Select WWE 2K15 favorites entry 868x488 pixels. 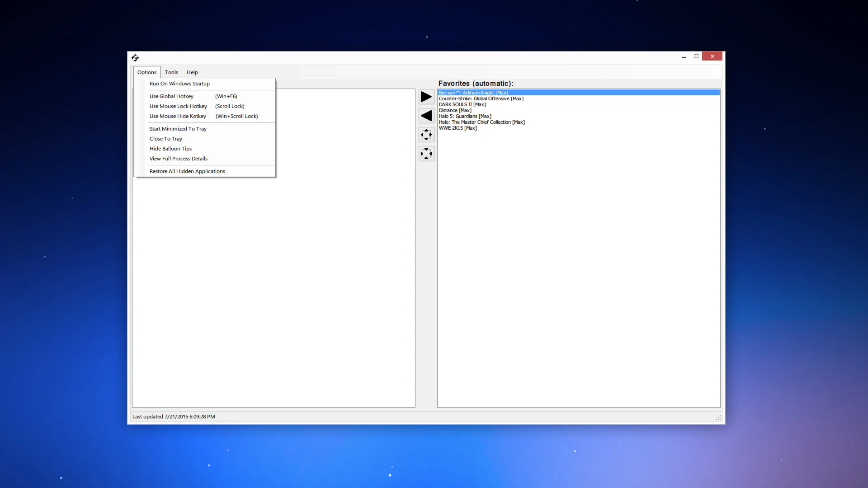click(x=458, y=128)
